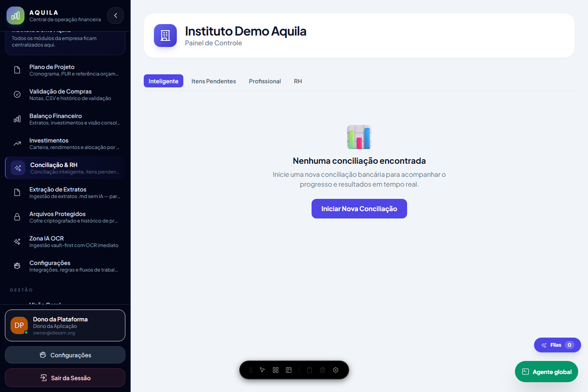
Task: Open sidebar Configurações gear icon under Zona IA OCR
Action: tap(17, 266)
